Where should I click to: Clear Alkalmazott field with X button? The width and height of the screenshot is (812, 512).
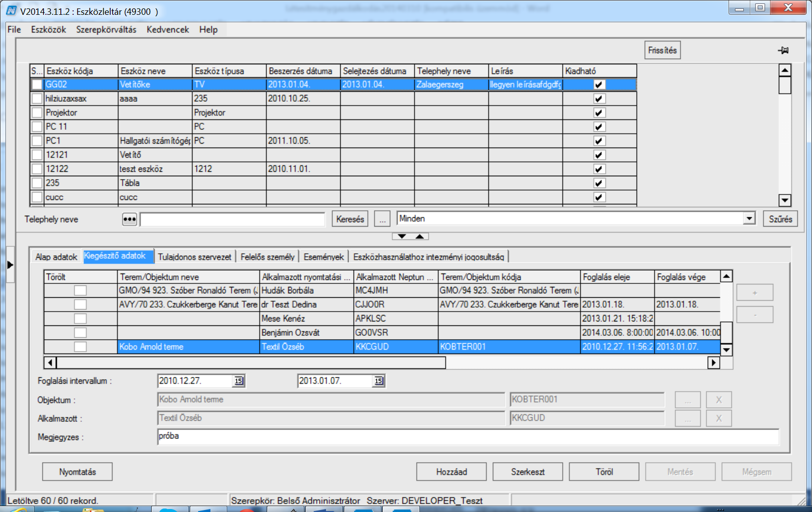719,419
